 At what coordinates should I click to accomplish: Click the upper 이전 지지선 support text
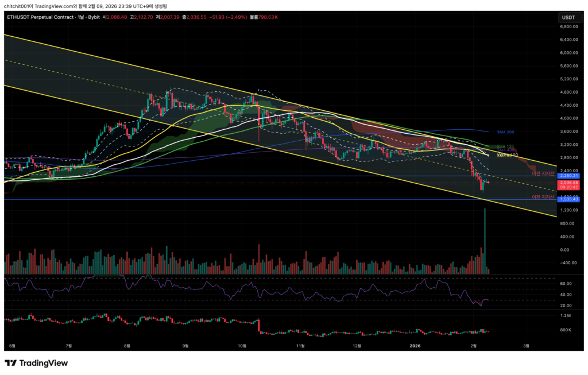pos(543,173)
